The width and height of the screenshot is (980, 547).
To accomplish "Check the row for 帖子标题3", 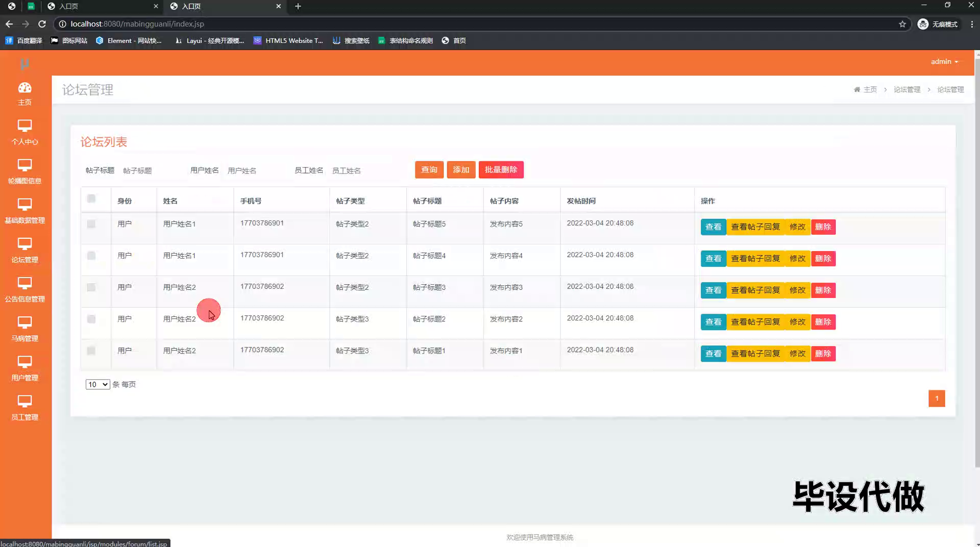I will (91, 287).
